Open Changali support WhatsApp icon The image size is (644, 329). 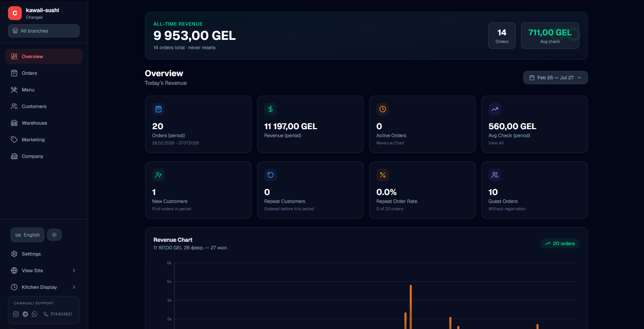click(x=35, y=314)
